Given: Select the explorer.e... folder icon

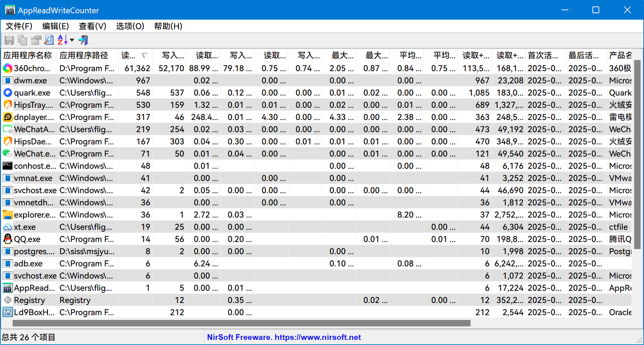Looking at the screenshot, I should click(7, 215).
